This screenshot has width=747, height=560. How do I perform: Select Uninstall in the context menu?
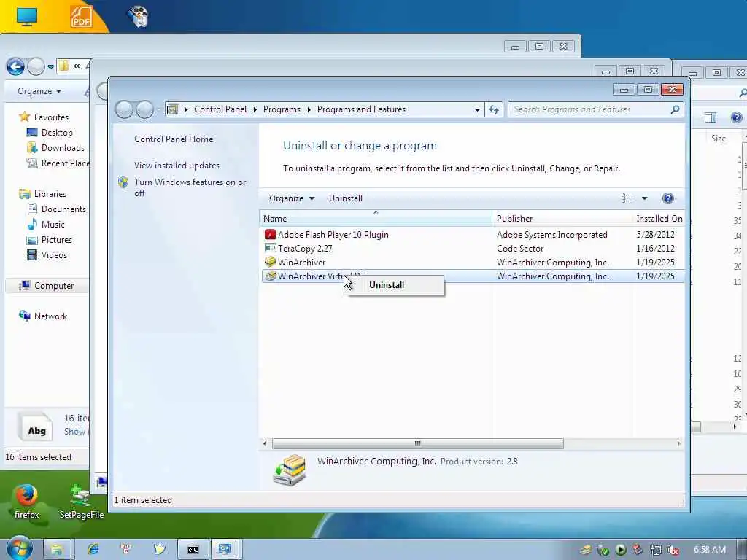(387, 285)
